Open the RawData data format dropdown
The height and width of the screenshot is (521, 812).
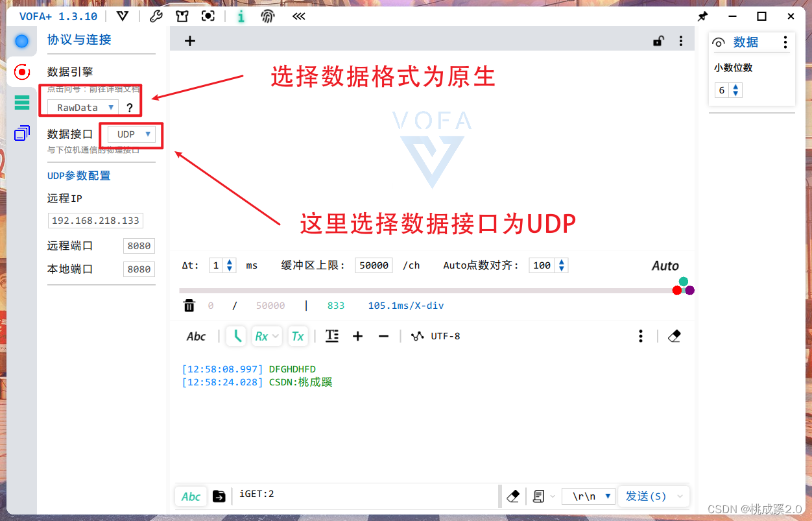pos(85,107)
